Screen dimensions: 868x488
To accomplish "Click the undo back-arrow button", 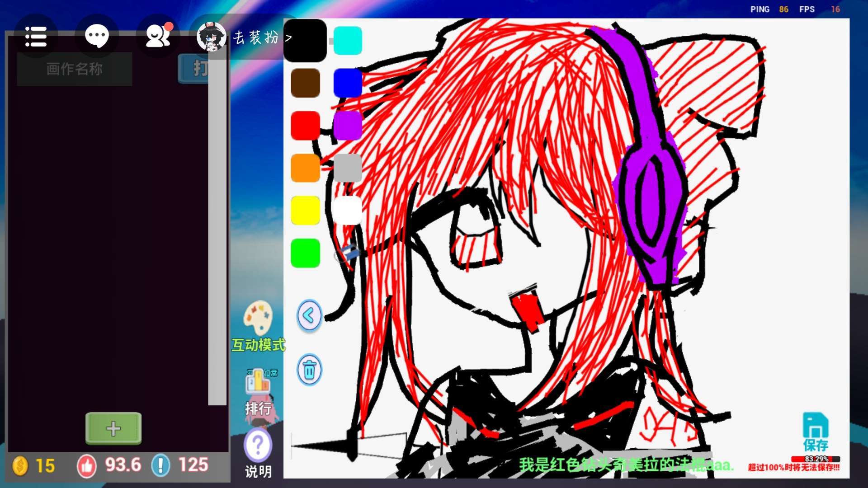I will click(309, 315).
